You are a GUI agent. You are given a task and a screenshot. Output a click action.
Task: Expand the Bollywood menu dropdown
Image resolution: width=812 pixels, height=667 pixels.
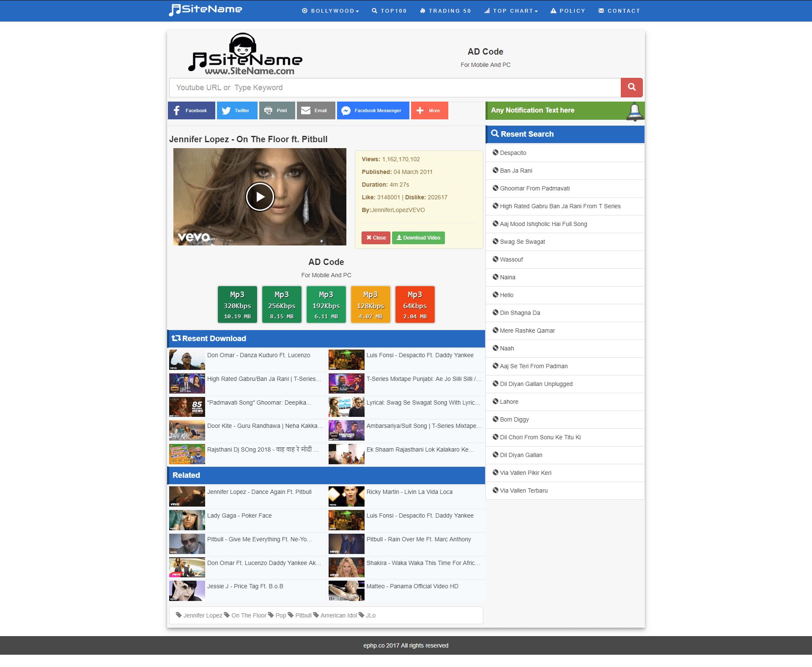point(330,11)
